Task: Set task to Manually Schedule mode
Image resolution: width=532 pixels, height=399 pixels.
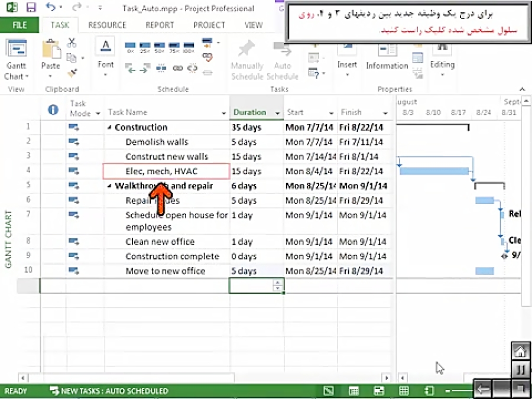Action: [x=247, y=59]
